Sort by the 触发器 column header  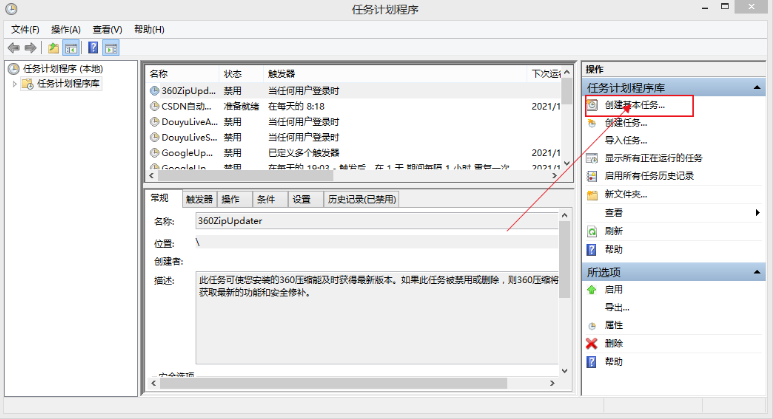pos(395,74)
